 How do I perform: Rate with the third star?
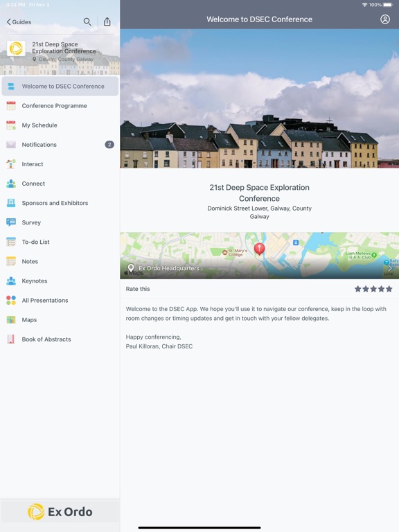pyautogui.click(x=373, y=289)
